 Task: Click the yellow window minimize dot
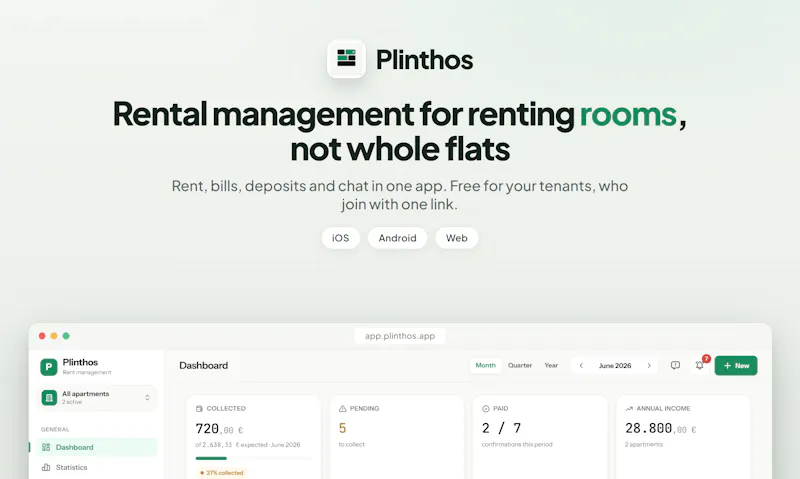point(54,336)
